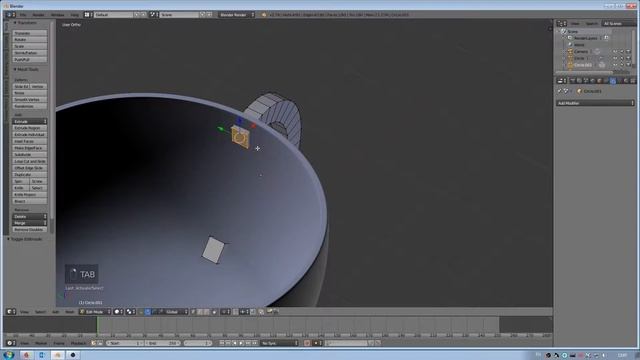Select the orange highlighted face in viewport
Screen dimensions: 640x360
(240, 138)
